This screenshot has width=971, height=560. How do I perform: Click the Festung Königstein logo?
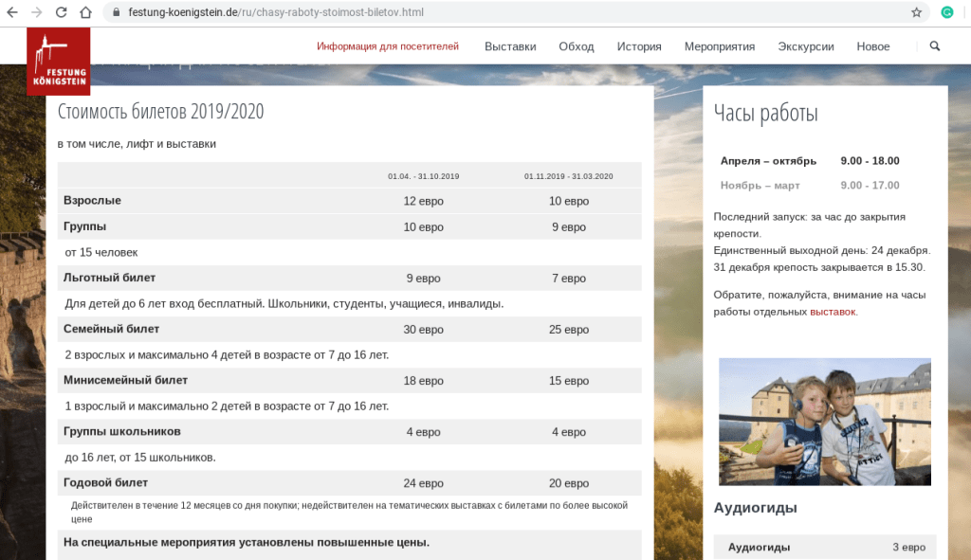59,61
